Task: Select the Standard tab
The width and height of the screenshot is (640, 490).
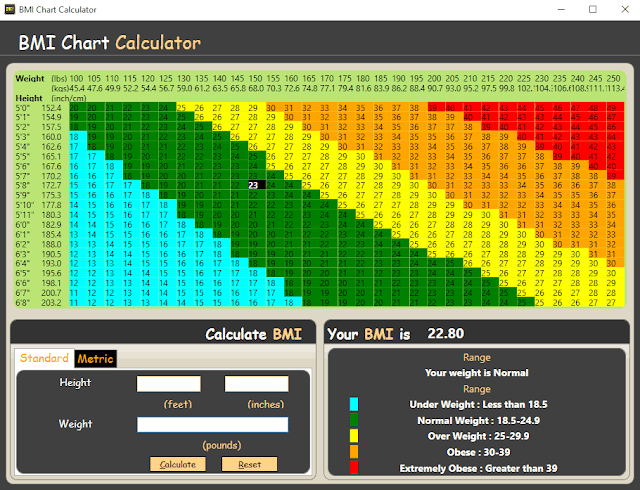Action: click(x=44, y=358)
